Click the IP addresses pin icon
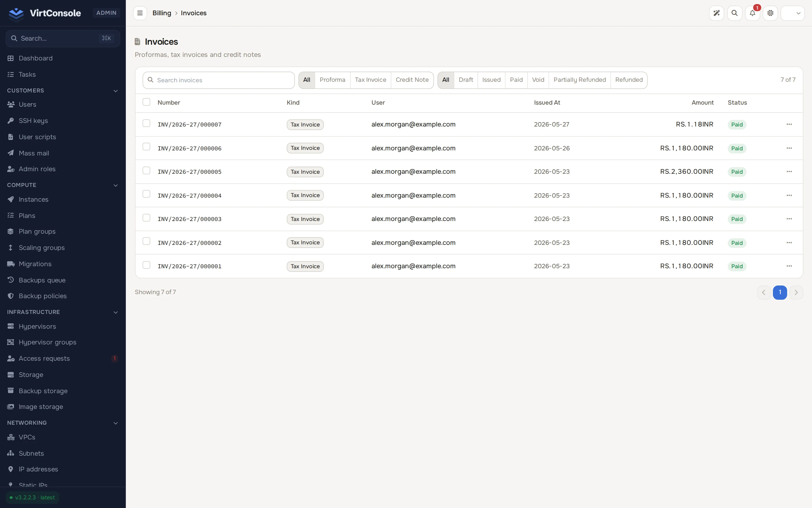 point(11,469)
